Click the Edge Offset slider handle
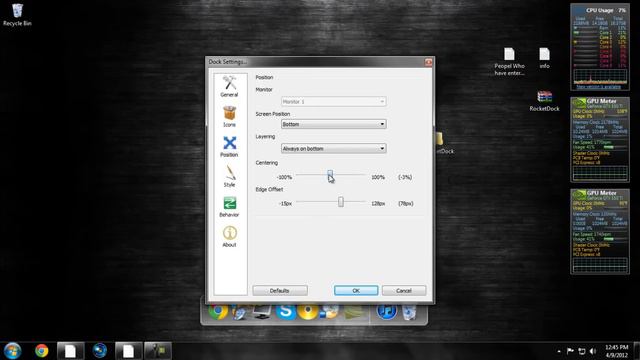 (x=341, y=202)
